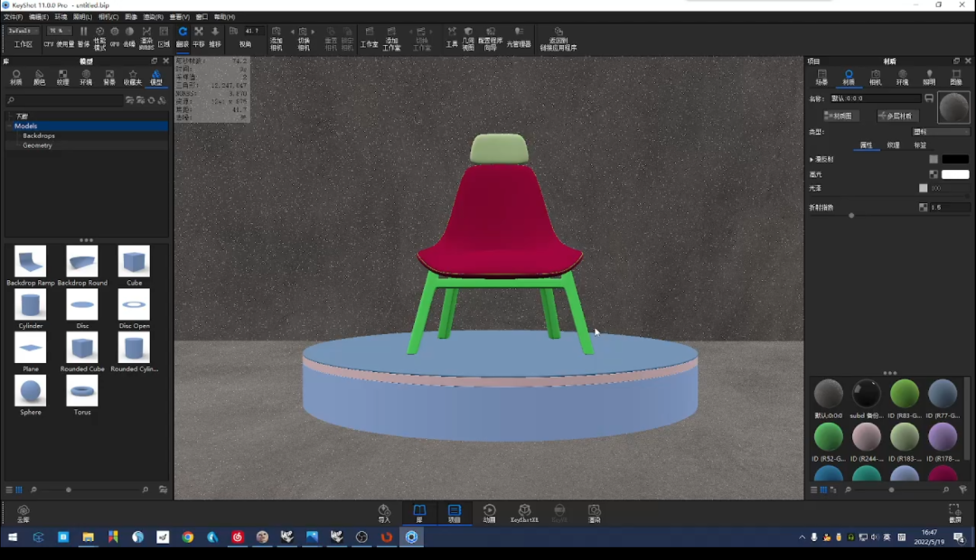Toggle the Region (区域) render mode
Screen dimensions: 976x560
164,37
